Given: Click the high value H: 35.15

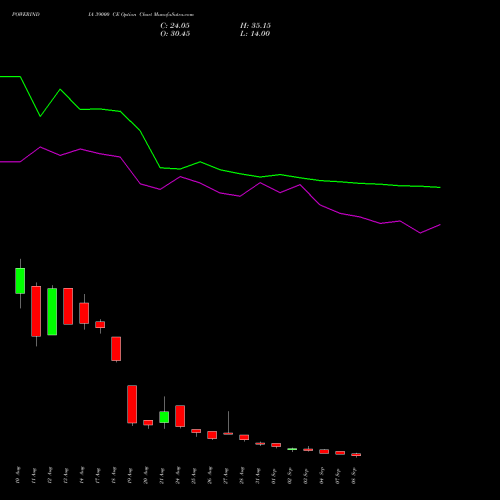Looking at the screenshot, I should click(255, 26).
